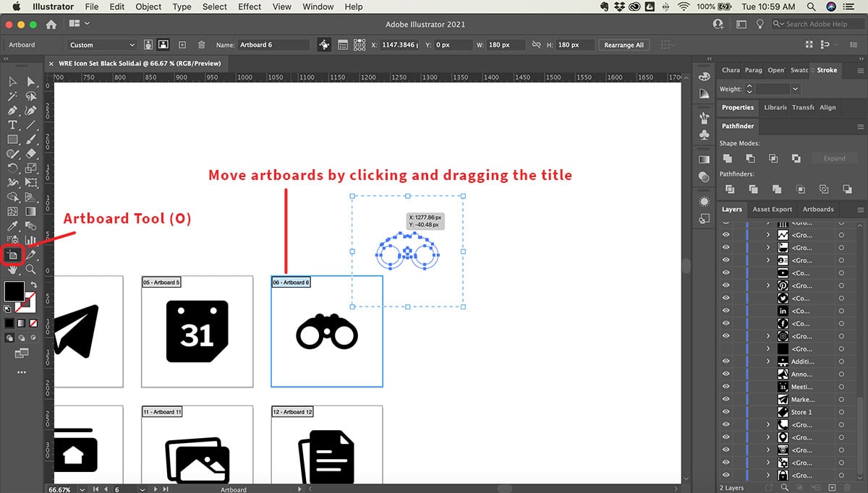The image size is (868, 493).
Task: Expand the Additi... layer group arrow
Action: tap(768, 361)
